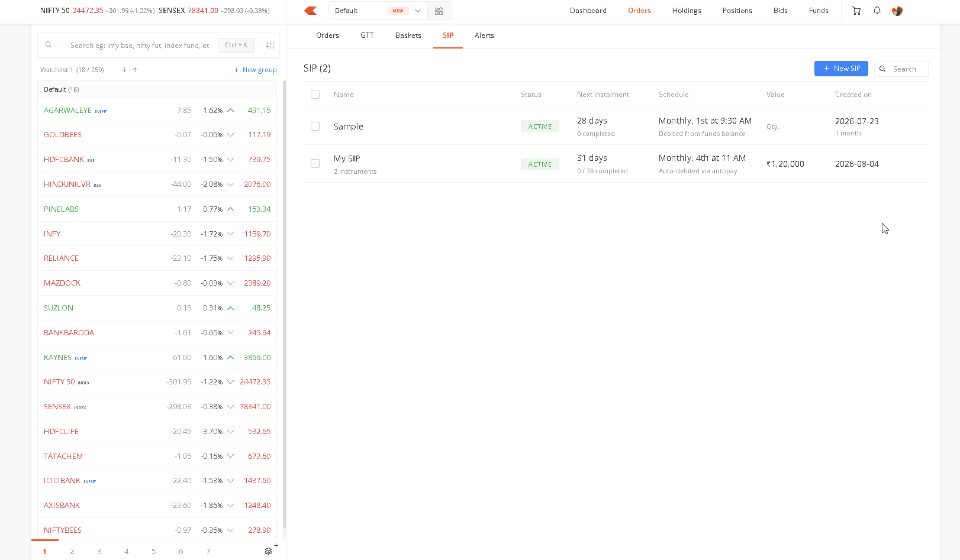Click the watchlist sort down arrow
The height and width of the screenshot is (560, 960).
tap(124, 70)
